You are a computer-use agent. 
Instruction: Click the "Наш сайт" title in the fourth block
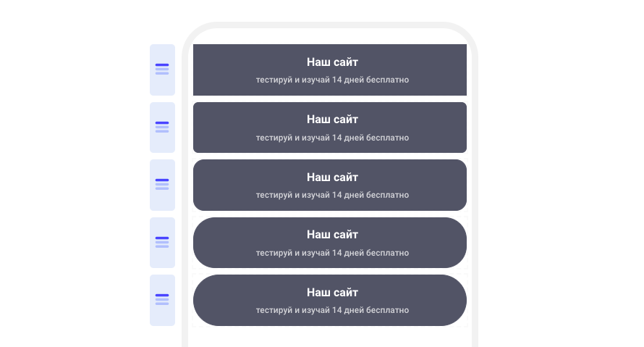[332, 234]
